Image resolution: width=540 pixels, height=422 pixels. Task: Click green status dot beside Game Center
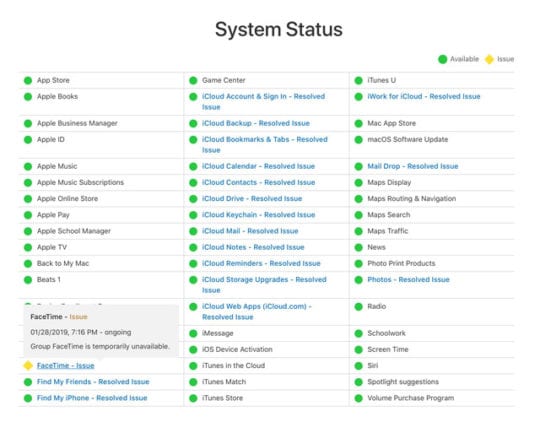(x=193, y=81)
